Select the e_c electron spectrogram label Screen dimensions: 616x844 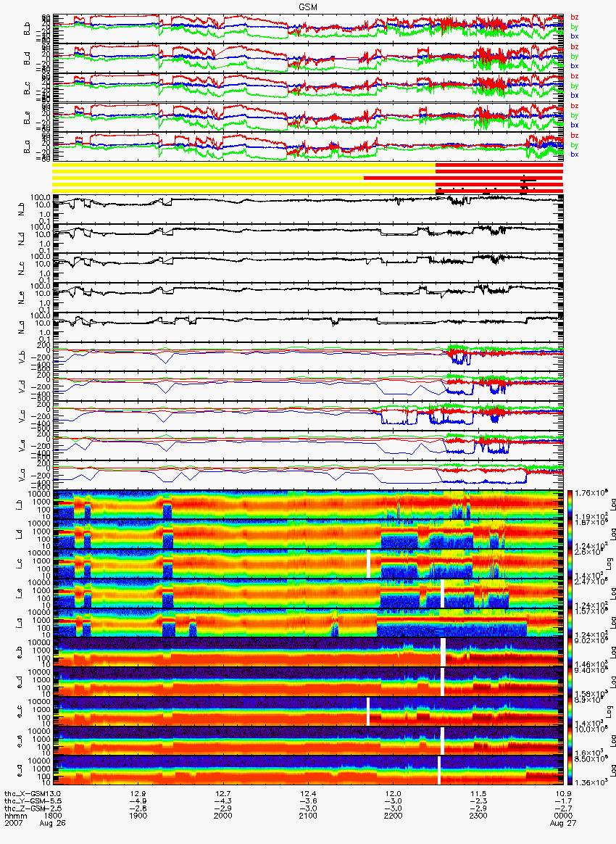(x=20, y=712)
